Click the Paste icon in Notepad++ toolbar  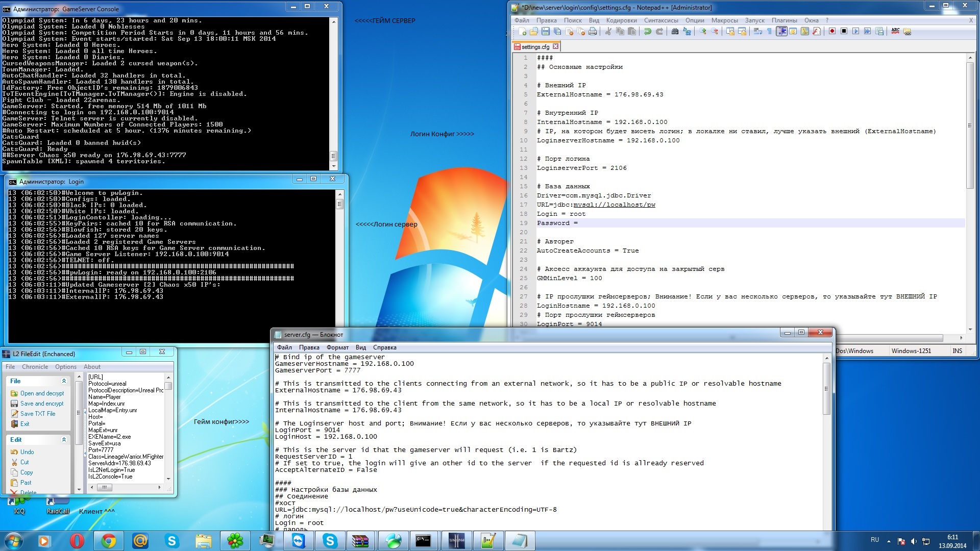point(632,31)
